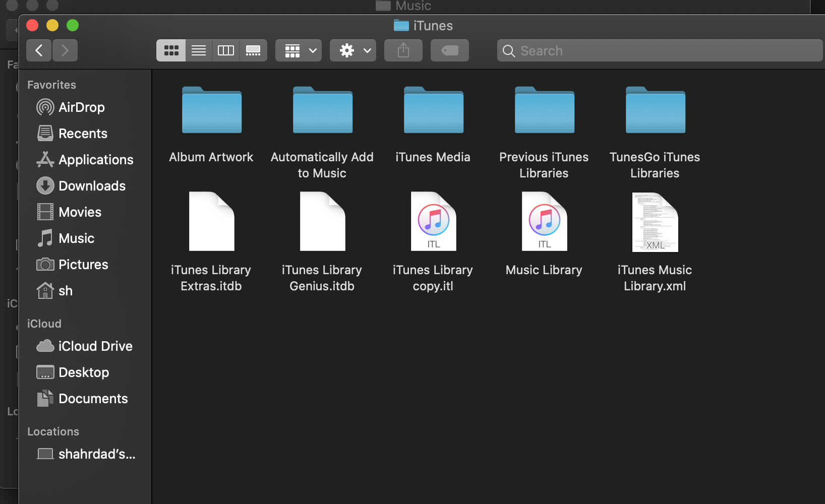
Task: Select the iTunes Library copy.itl file icon
Action: pos(434,221)
